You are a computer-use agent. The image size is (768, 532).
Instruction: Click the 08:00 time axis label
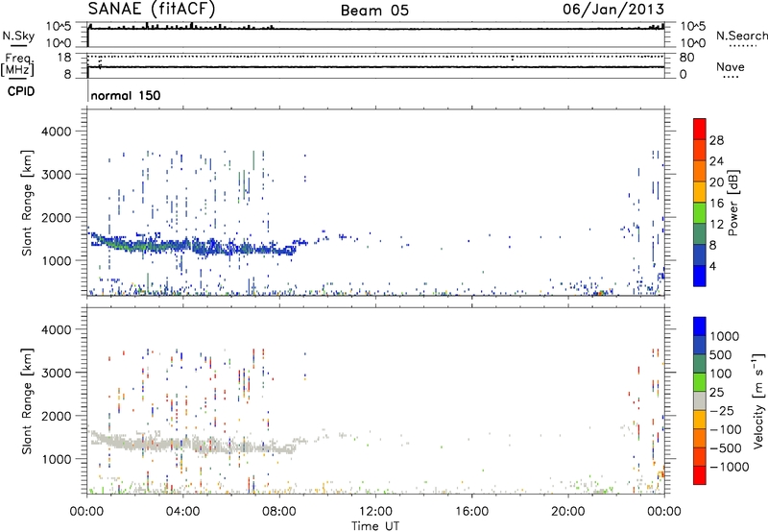tap(279, 512)
